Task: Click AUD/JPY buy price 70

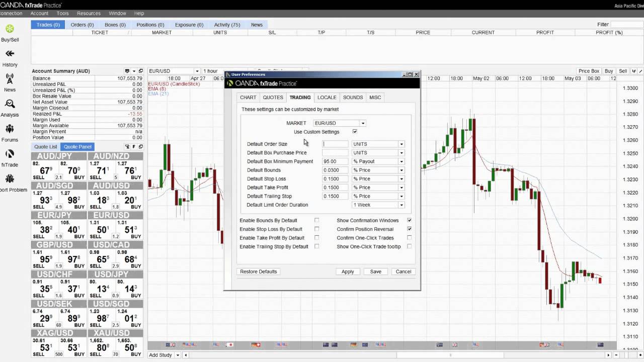Action: click(73, 171)
